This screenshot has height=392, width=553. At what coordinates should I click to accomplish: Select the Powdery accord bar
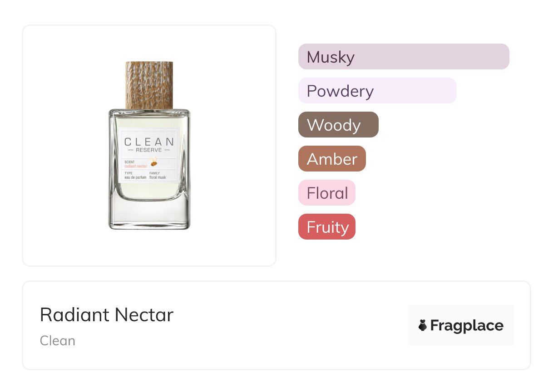coord(377,91)
